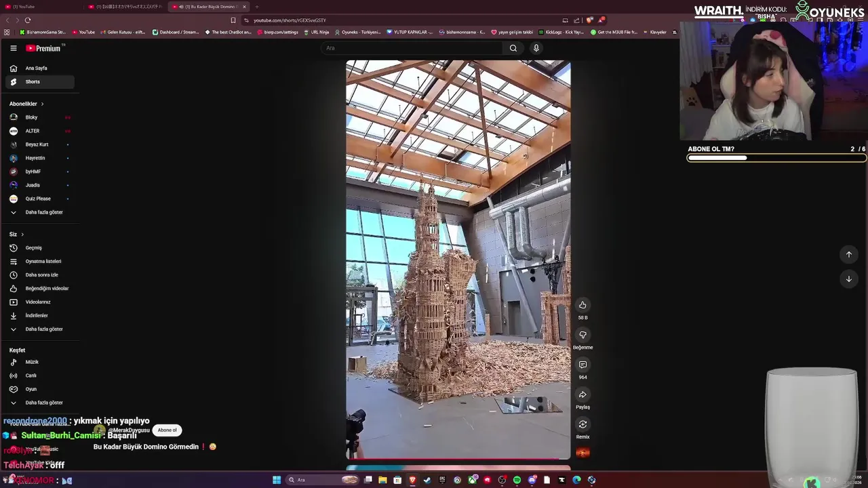Seek using the Short's red progress bar
Screen dimensions: 868x488
[458, 460]
